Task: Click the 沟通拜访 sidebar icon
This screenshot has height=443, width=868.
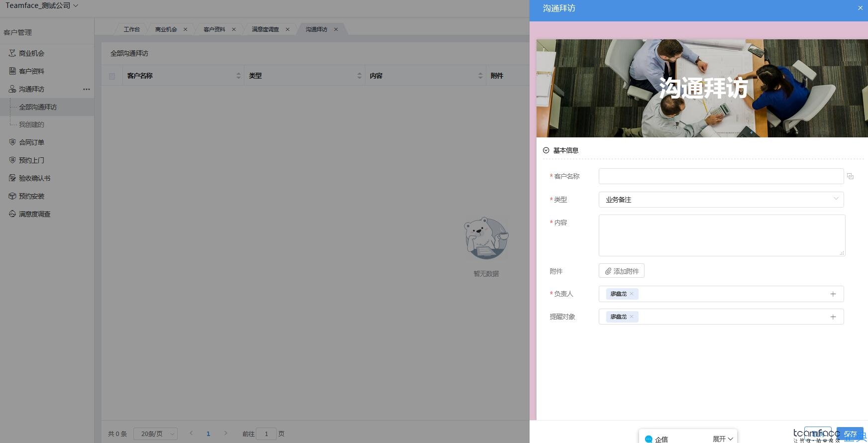Action: [12, 89]
